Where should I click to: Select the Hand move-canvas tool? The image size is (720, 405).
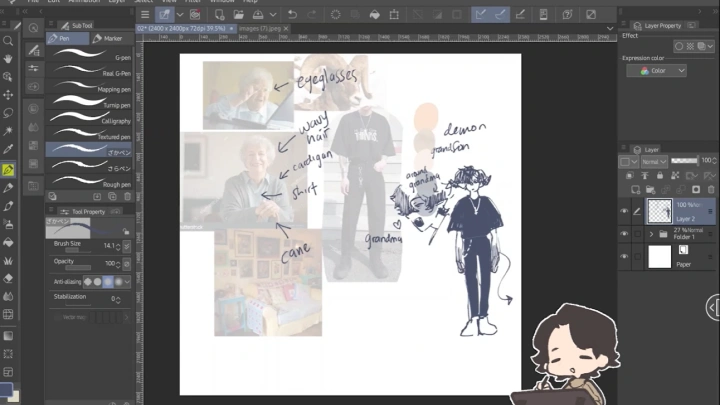click(8, 59)
